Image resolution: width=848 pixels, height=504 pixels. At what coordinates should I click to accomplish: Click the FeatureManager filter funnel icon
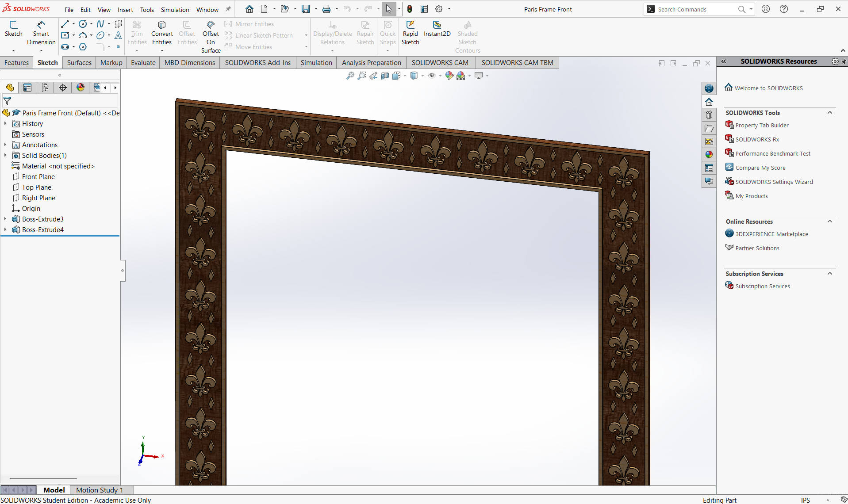[x=8, y=101]
